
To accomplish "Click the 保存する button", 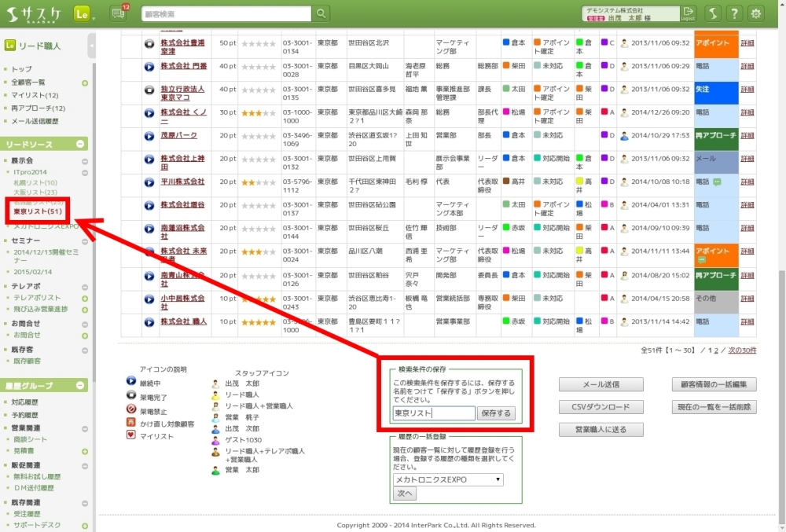I will pyautogui.click(x=496, y=413).
